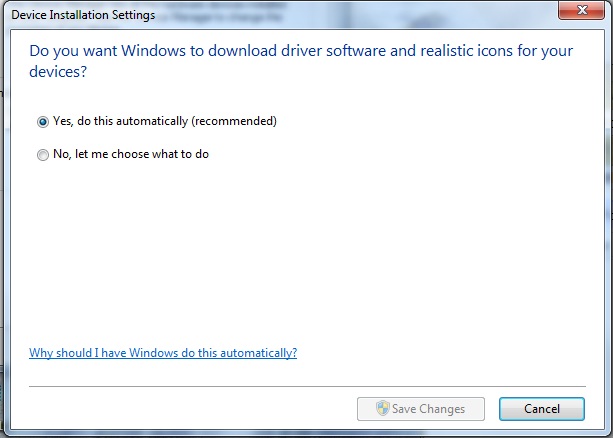Click the "Device Installation Settings" title text
613x438 pixels.
point(83,15)
